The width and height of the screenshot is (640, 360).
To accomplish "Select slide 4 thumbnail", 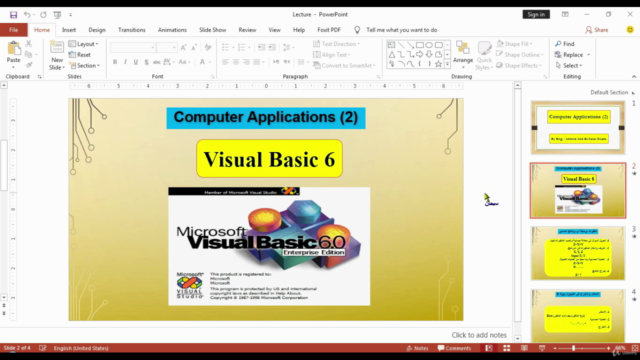I will click(x=578, y=315).
